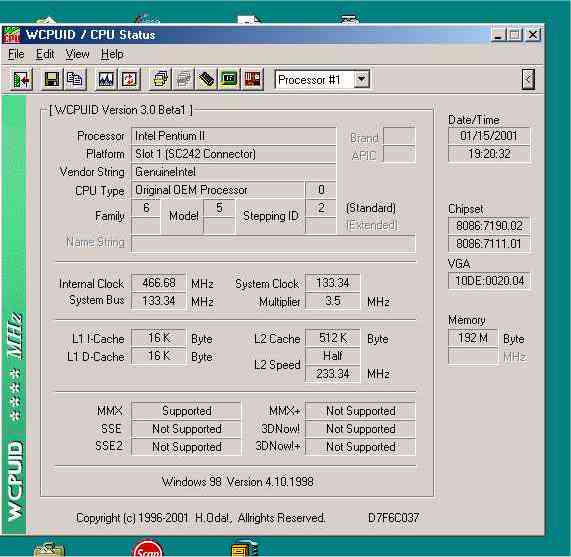Minimize the WCPUID window

[x=498, y=35]
